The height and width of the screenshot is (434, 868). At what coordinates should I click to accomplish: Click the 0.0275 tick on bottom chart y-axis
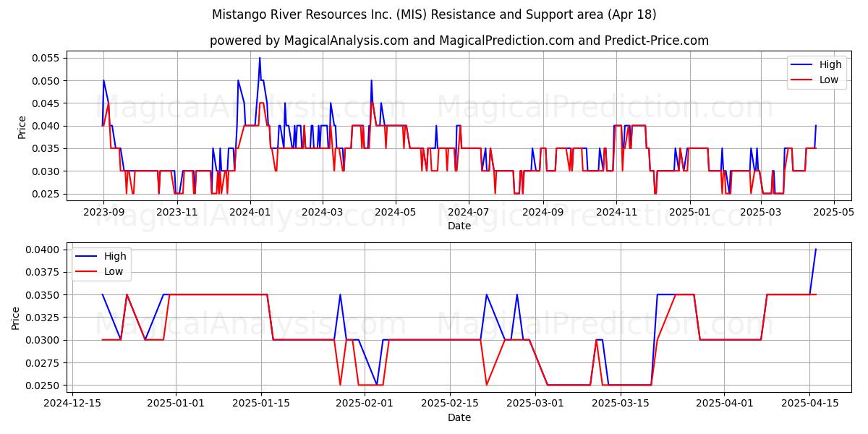tap(44, 363)
